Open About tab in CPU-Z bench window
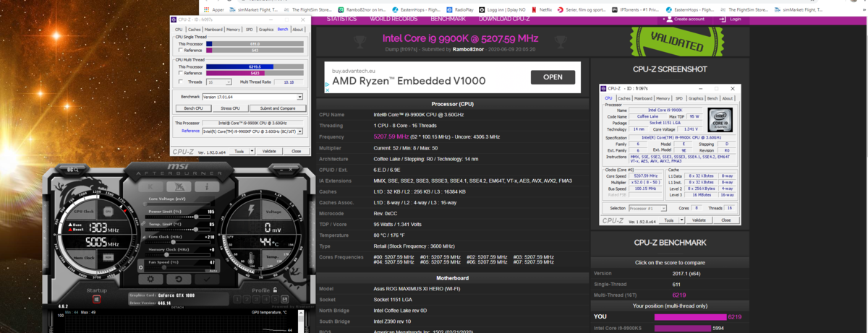868x333 pixels. tap(297, 30)
